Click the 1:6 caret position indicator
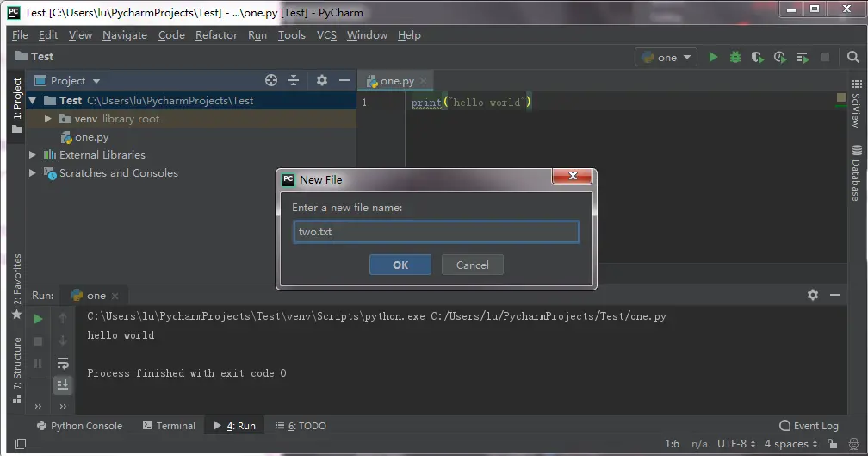 (x=672, y=443)
